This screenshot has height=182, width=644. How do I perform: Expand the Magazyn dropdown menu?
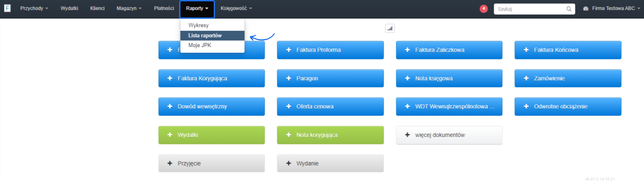click(x=129, y=8)
